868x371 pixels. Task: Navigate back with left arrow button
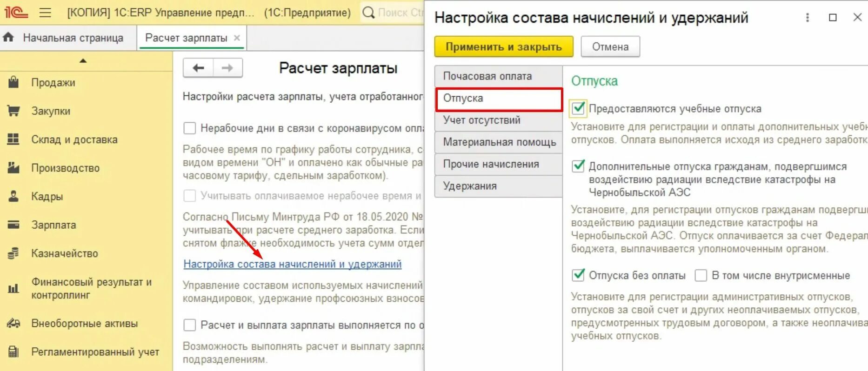pyautogui.click(x=199, y=68)
